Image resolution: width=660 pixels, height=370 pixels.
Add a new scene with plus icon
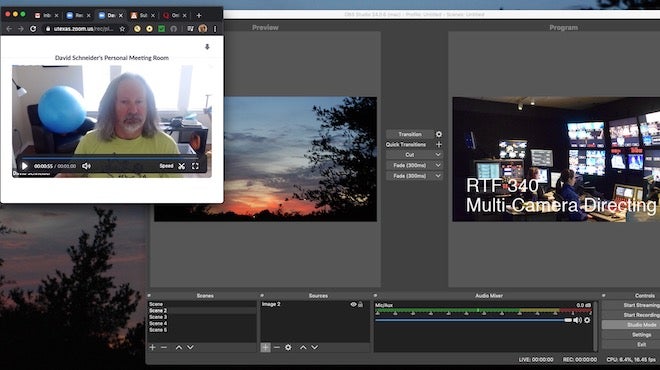[x=152, y=347]
